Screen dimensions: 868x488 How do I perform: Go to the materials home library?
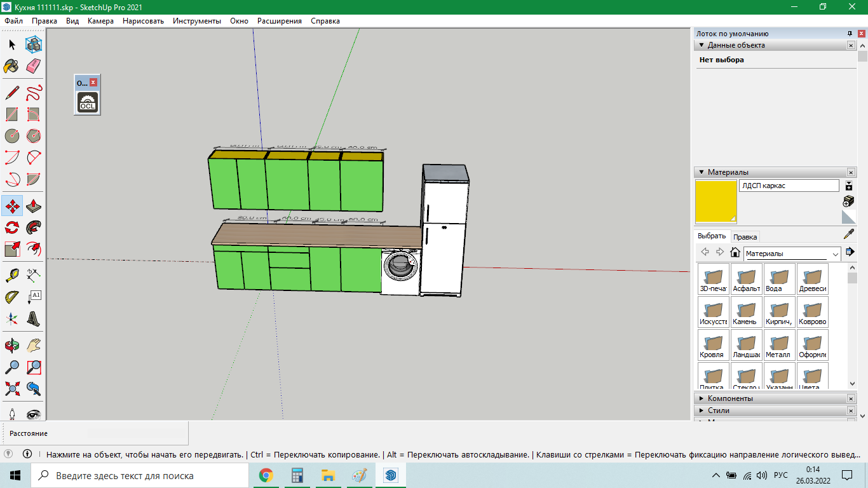pyautogui.click(x=735, y=252)
